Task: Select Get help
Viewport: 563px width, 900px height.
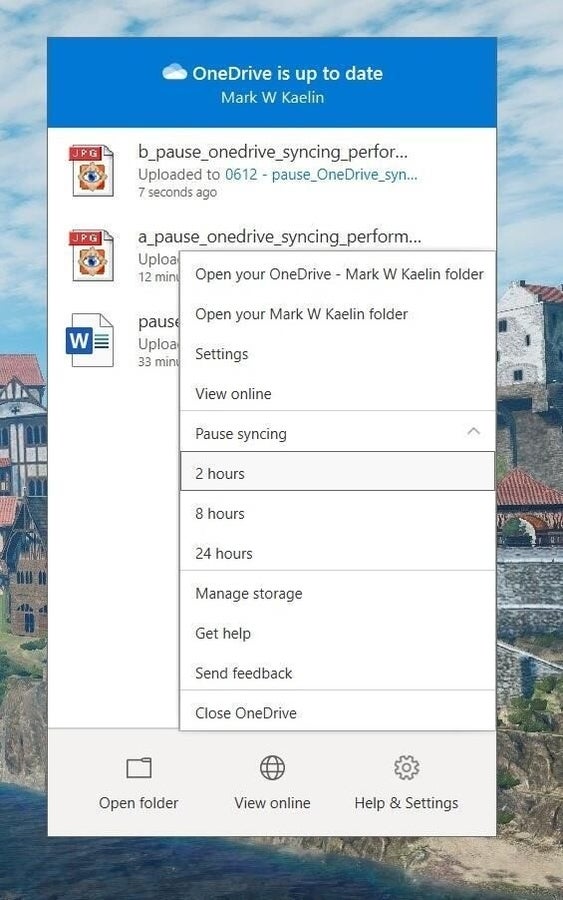Action: click(x=337, y=634)
